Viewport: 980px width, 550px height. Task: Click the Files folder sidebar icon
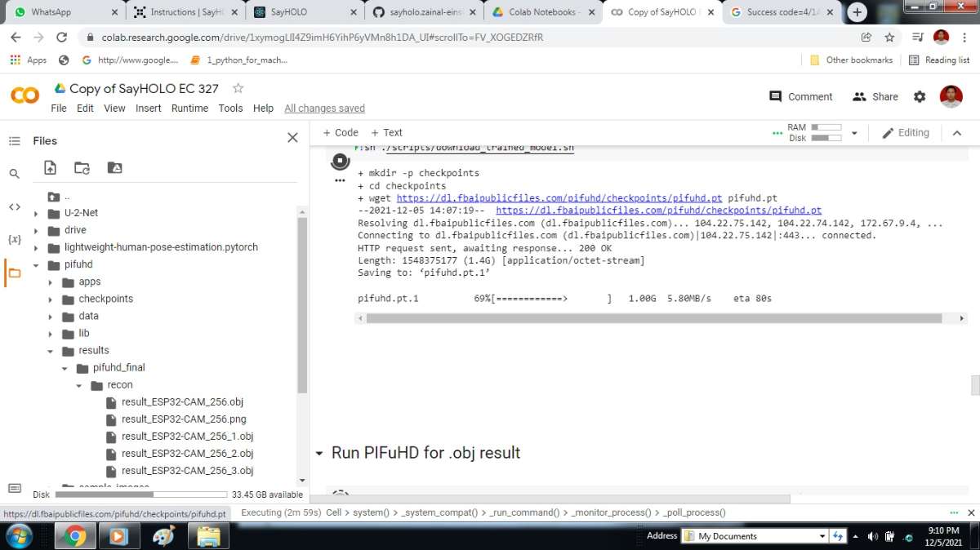[x=14, y=273]
